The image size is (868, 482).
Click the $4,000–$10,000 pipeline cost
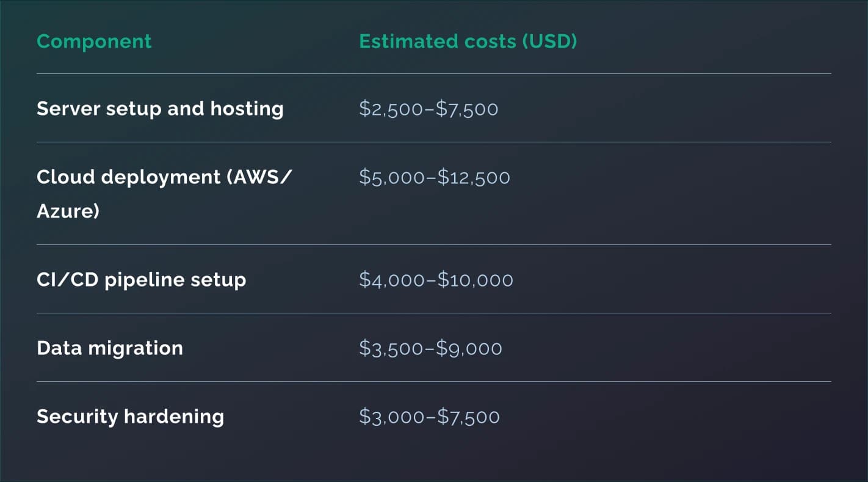click(x=436, y=280)
